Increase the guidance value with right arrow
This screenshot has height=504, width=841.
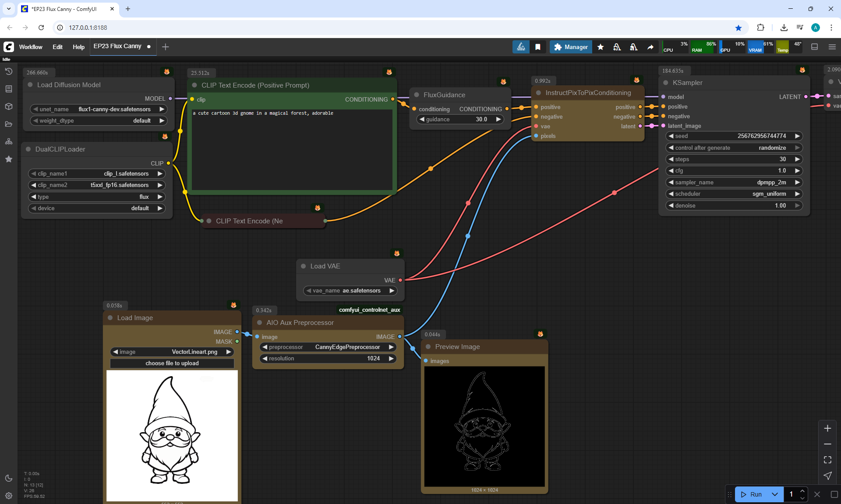pyautogui.click(x=498, y=120)
